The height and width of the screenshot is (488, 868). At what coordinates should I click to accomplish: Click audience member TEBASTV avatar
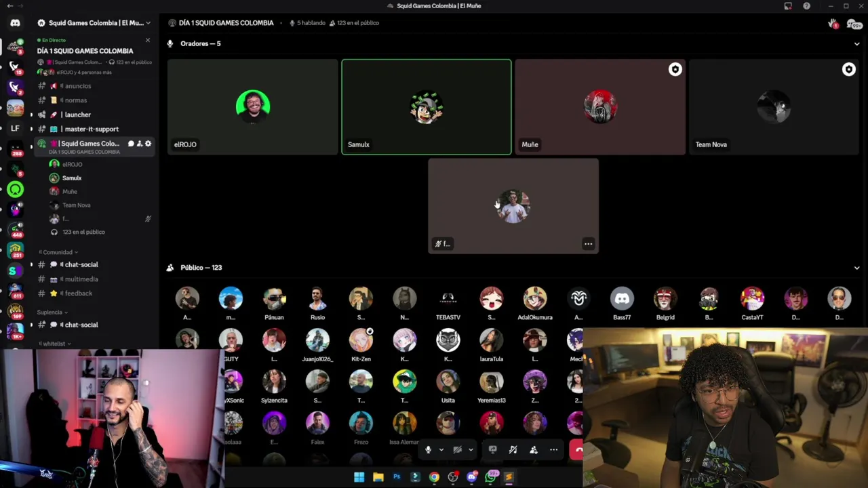[x=448, y=299]
